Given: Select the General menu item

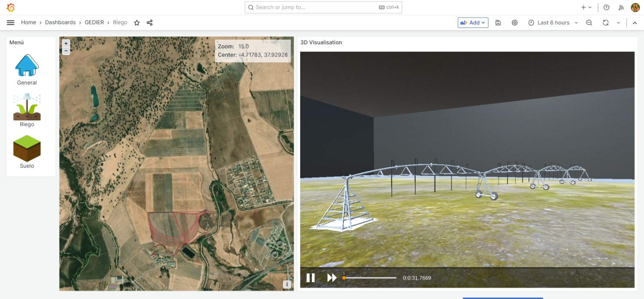Looking at the screenshot, I should pyautogui.click(x=27, y=70).
